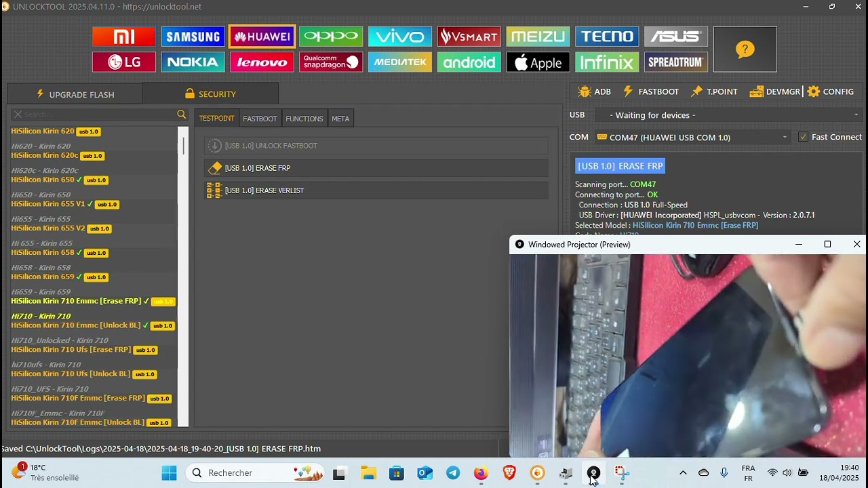Select the MediaTek brand icon

tap(400, 62)
